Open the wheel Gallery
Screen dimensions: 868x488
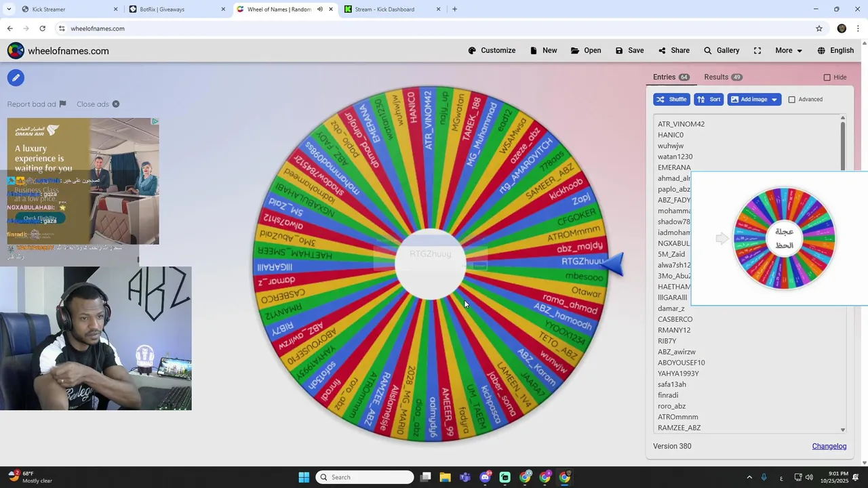[x=722, y=50]
